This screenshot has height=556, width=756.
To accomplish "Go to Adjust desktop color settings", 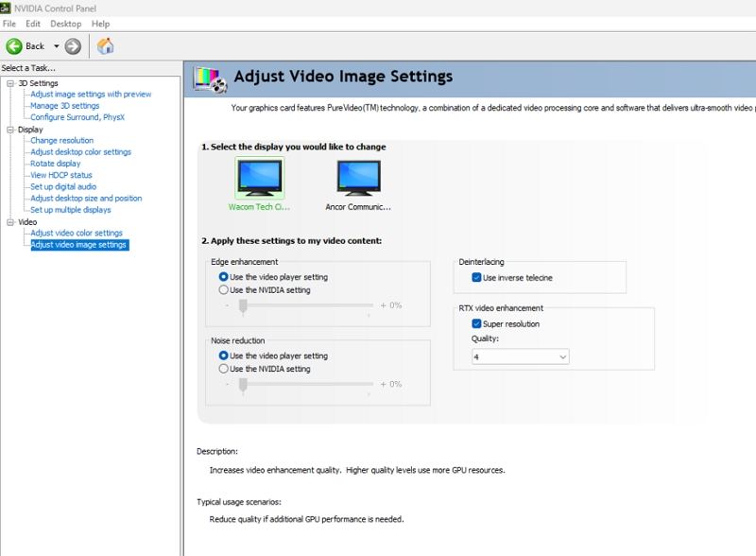I will (x=80, y=152).
